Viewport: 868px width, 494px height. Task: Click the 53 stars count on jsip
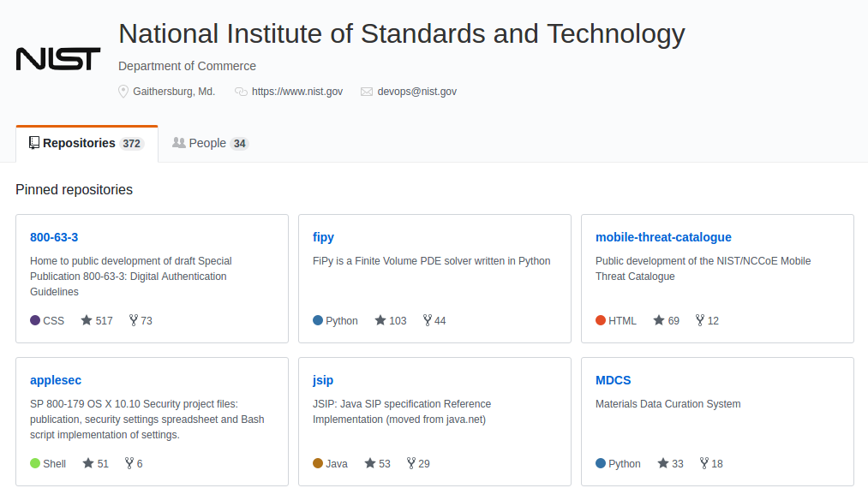point(385,463)
